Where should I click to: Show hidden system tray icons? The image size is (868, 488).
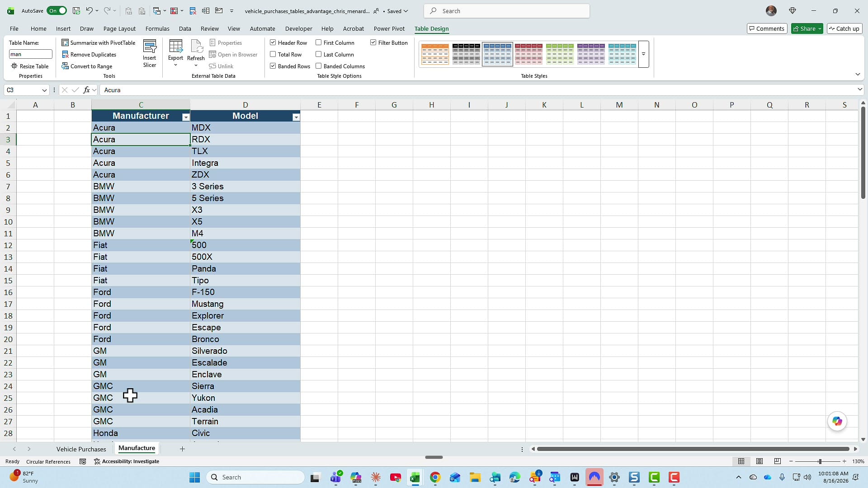739,477
